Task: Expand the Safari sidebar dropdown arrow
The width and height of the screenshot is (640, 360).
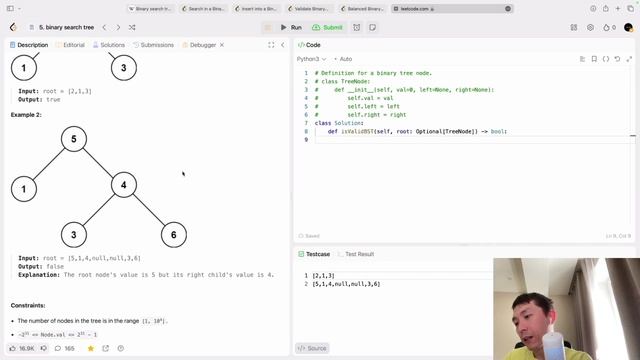Action: coord(20,9)
